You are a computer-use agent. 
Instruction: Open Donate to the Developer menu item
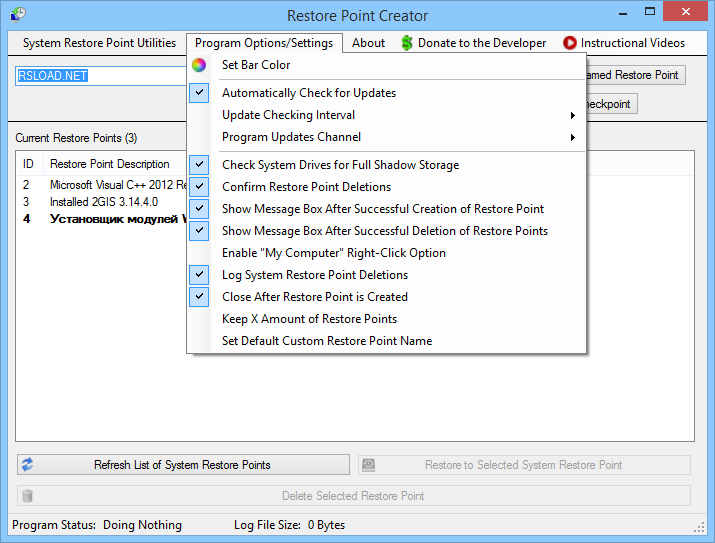[474, 43]
